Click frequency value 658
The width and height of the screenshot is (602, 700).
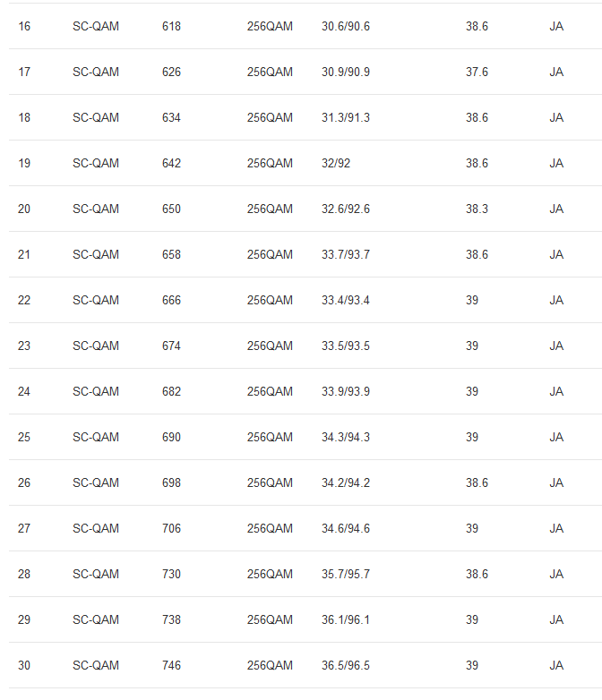(x=171, y=255)
